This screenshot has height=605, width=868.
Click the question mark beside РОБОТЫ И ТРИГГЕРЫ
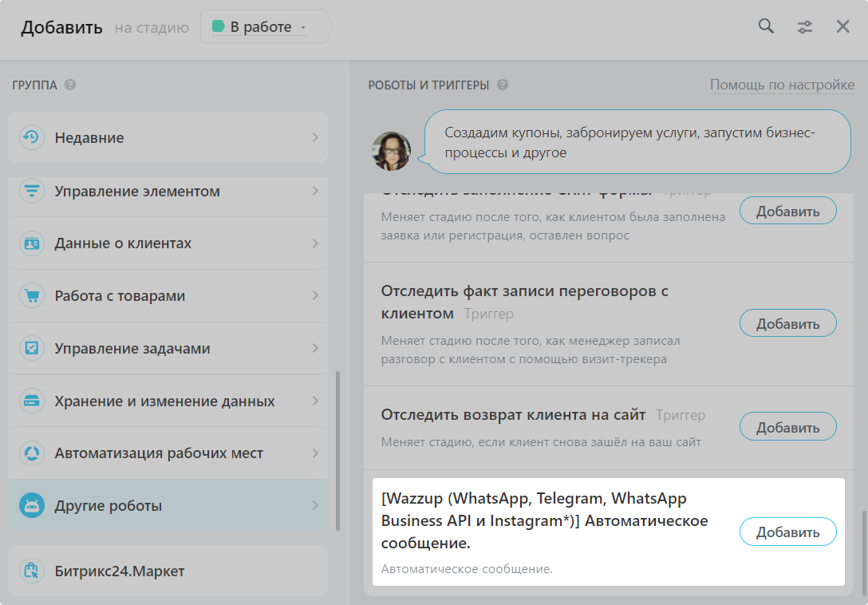coord(503,85)
